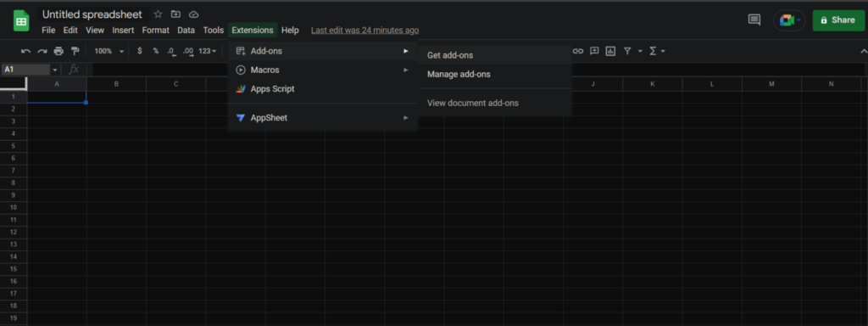868x326 pixels.
Task: Click the redo arrow icon
Action: [42, 51]
